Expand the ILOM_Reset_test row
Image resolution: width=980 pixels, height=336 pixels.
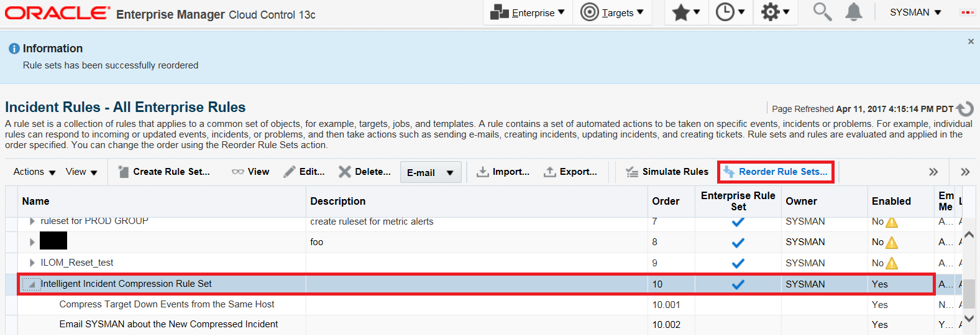click(x=32, y=263)
